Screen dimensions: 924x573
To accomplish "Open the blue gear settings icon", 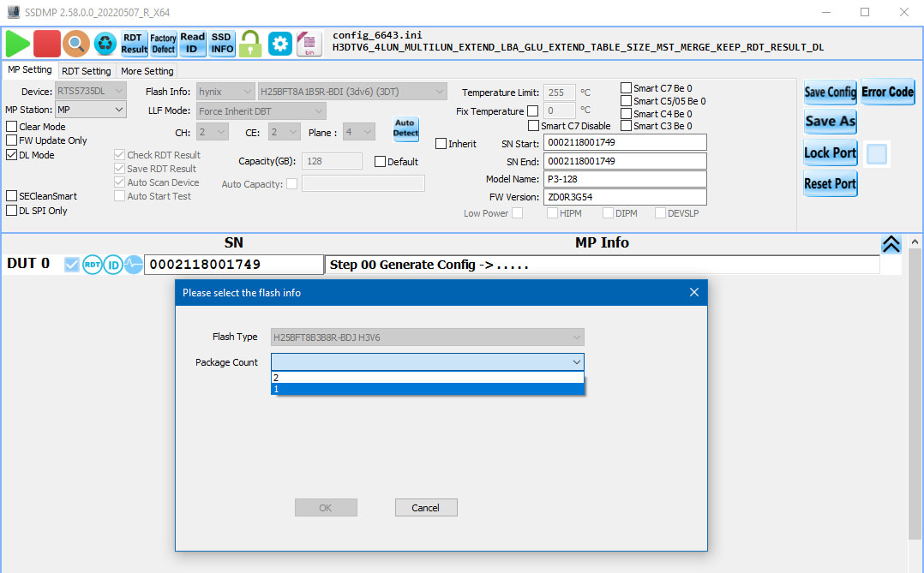I will [x=280, y=44].
